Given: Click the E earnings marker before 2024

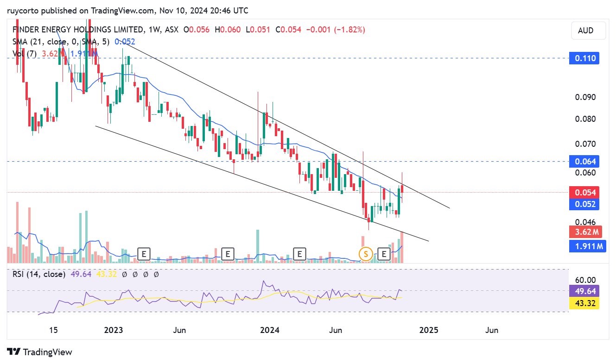Looking at the screenshot, I should click(228, 254).
